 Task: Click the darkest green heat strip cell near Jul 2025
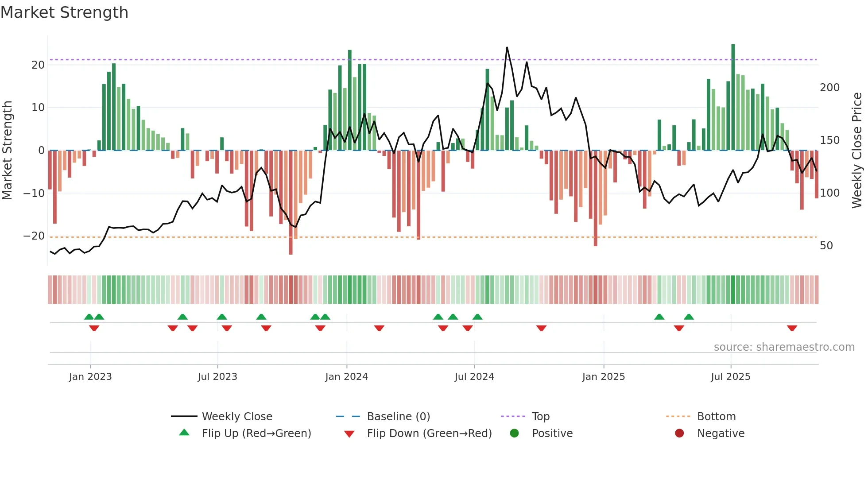tap(733, 290)
